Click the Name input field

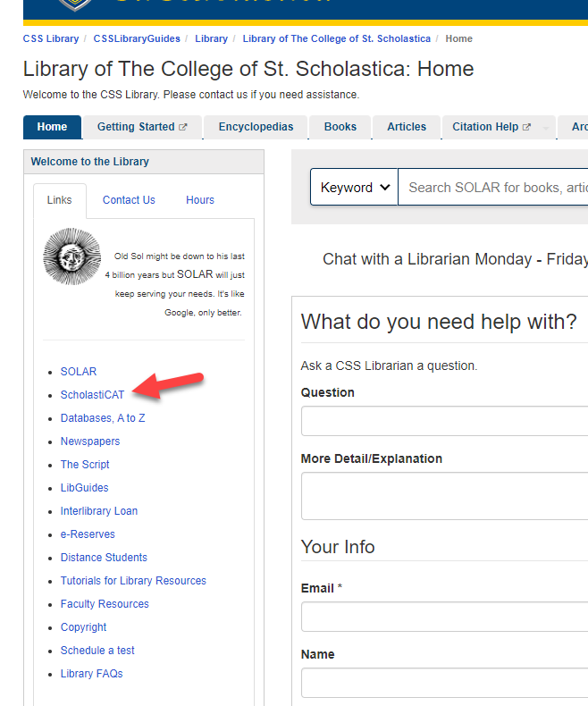pos(445,683)
